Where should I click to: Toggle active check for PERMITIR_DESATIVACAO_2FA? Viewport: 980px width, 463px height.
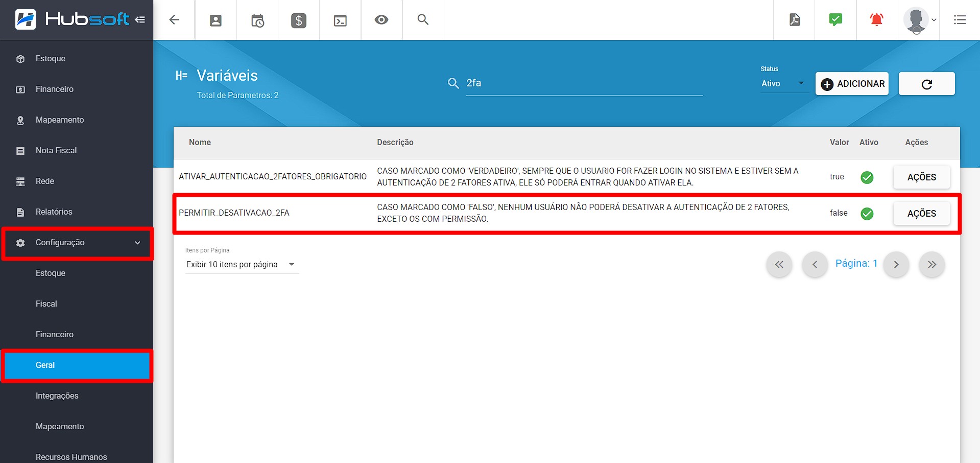(867, 214)
